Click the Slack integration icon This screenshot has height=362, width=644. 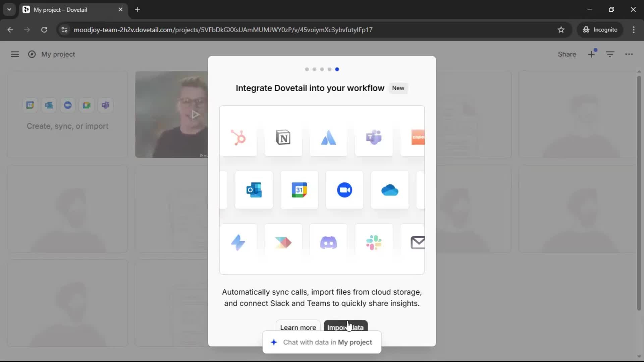[x=374, y=242]
